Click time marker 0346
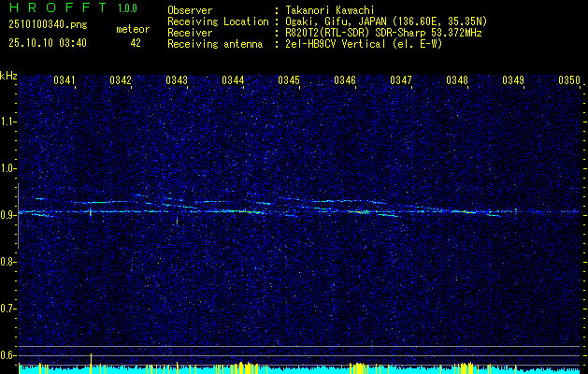588x374 pixels. pyautogui.click(x=345, y=80)
